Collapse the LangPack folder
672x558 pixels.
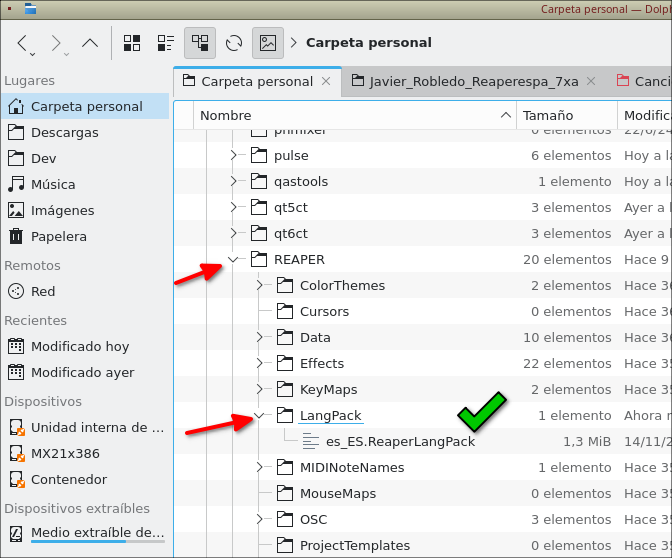259,415
